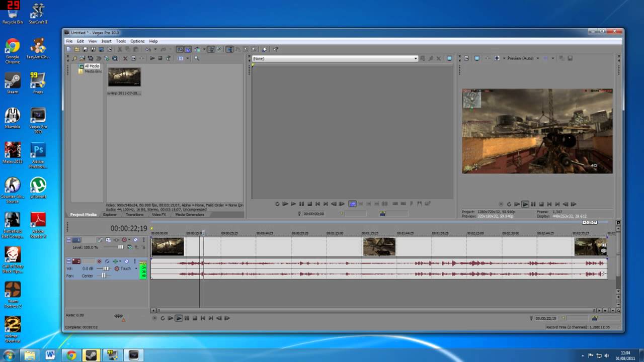
Task: Click the Save project toolbar icon
Action: [86, 49]
